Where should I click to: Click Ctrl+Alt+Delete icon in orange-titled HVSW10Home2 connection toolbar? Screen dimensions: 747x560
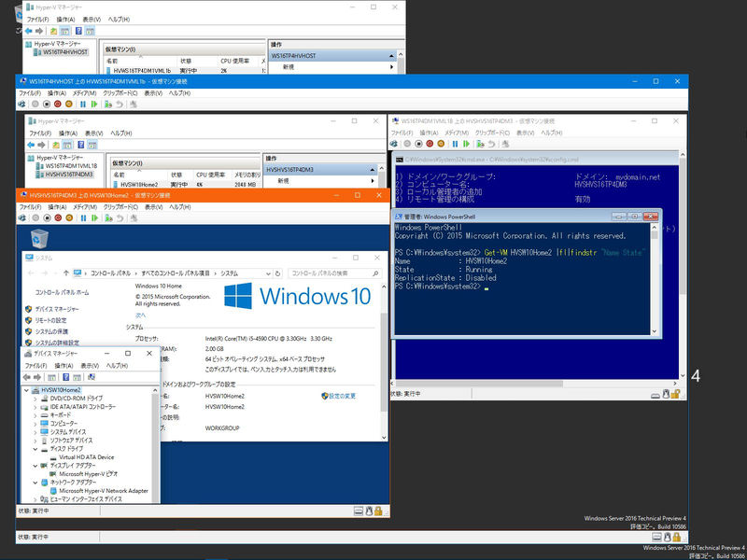21,218
